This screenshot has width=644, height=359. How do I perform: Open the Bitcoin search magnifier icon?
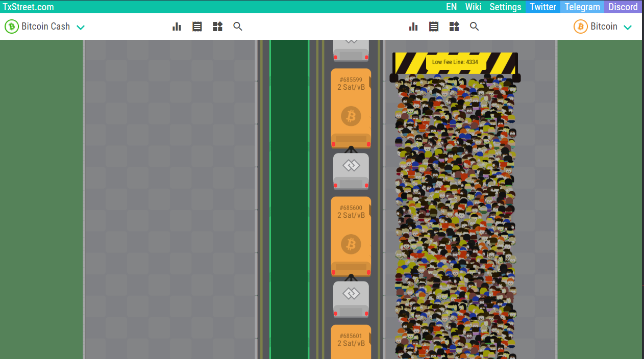pyautogui.click(x=475, y=27)
